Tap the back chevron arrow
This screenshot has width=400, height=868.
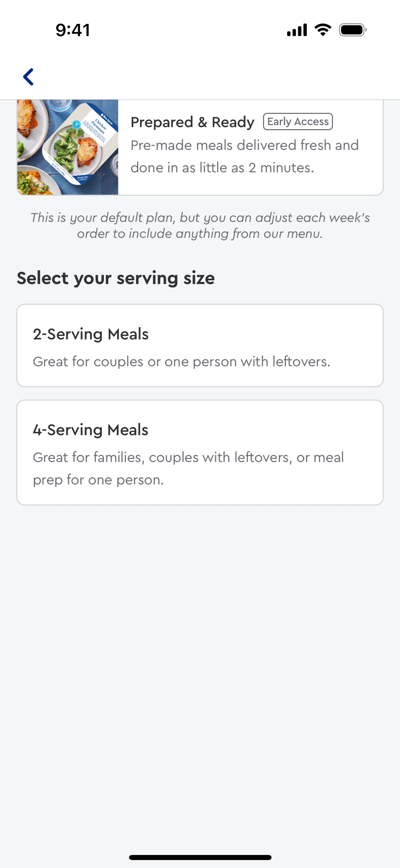point(28,77)
